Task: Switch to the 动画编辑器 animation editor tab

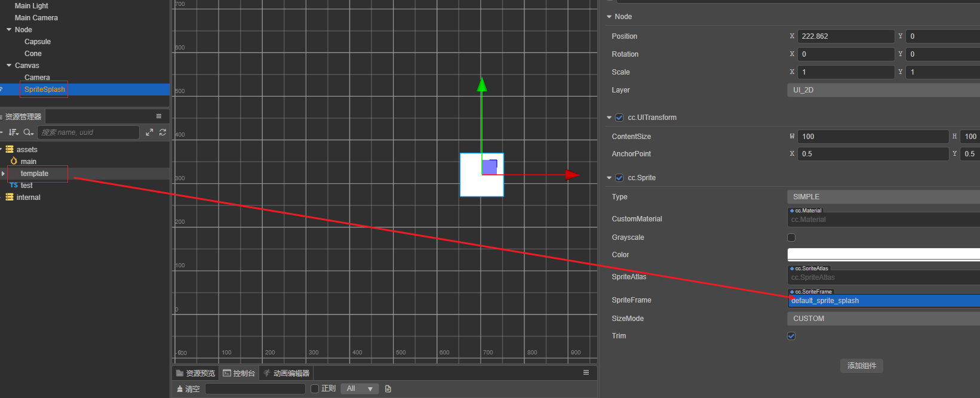Action: [x=287, y=373]
